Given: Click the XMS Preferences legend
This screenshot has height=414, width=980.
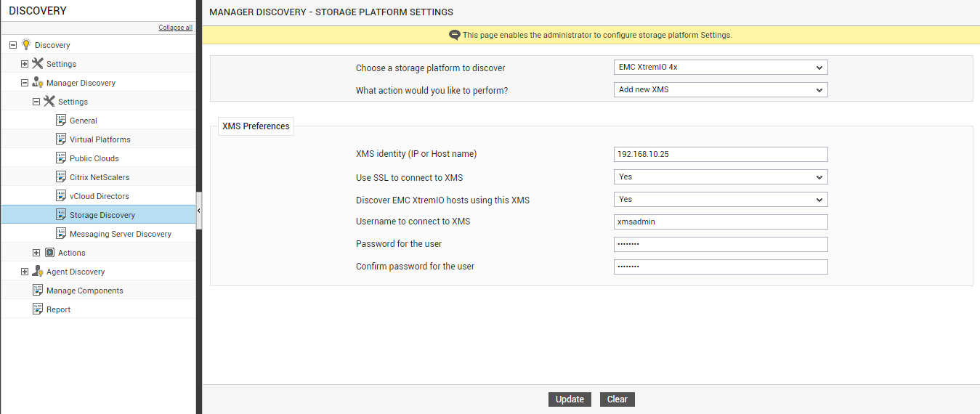Looking at the screenshot, I should 256,126.
